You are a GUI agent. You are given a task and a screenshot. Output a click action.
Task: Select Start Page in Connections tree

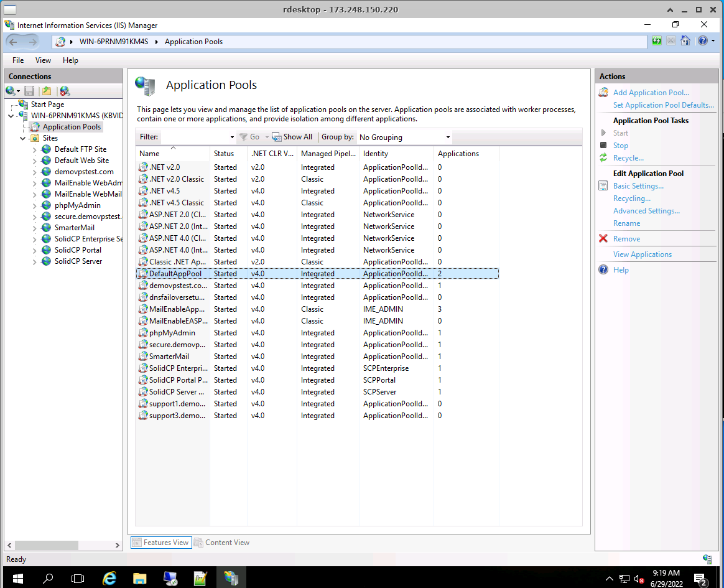(x=47, y=105)
